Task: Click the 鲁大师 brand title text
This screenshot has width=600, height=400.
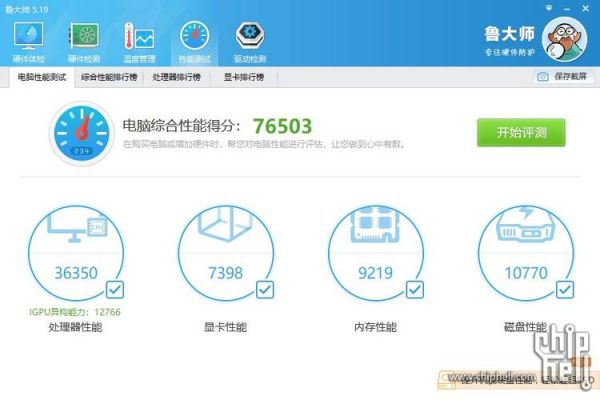Action: 509,34
